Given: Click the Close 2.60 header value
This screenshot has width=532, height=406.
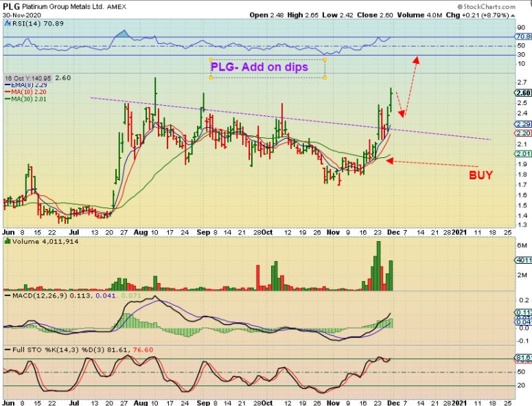Looking at the screenshot, I should [375, 15].
